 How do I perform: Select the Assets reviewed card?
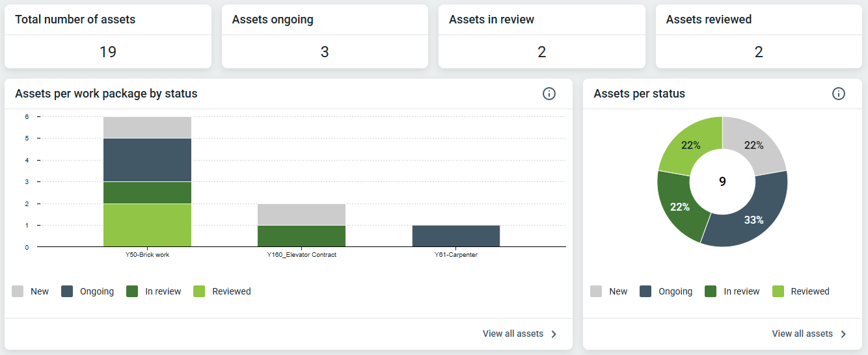click(x=759, y=36)
